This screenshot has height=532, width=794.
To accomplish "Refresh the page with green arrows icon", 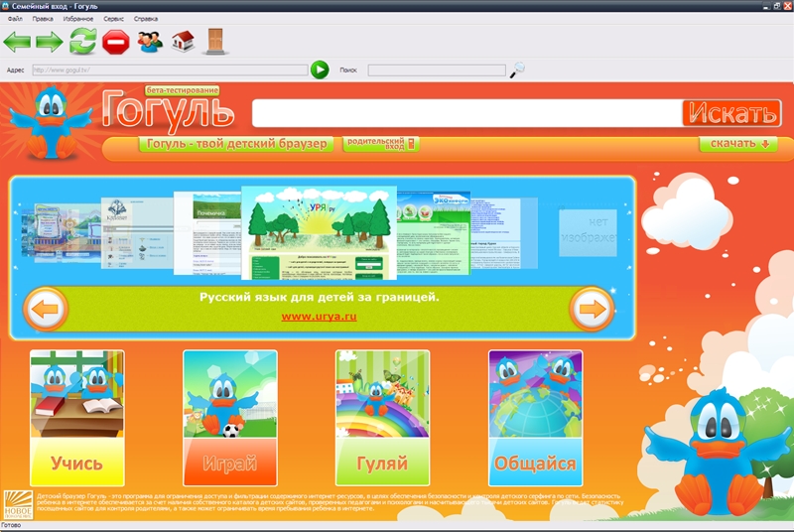I will (82, 41).
